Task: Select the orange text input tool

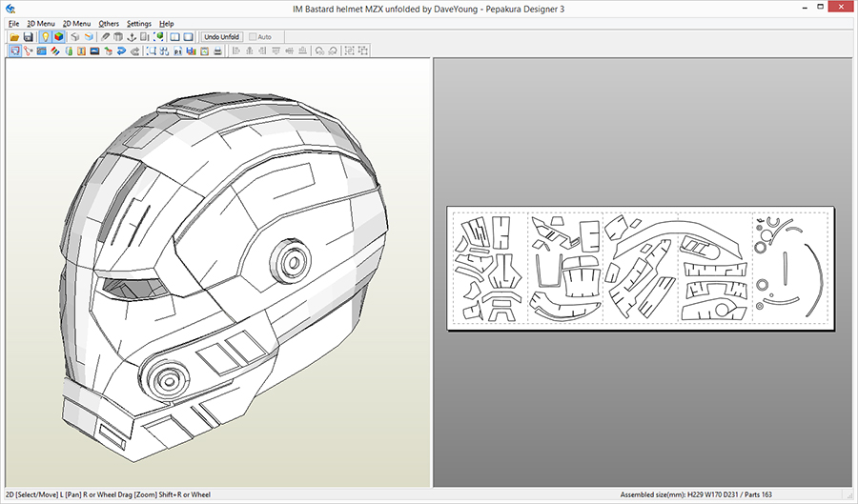Action: 82,50
